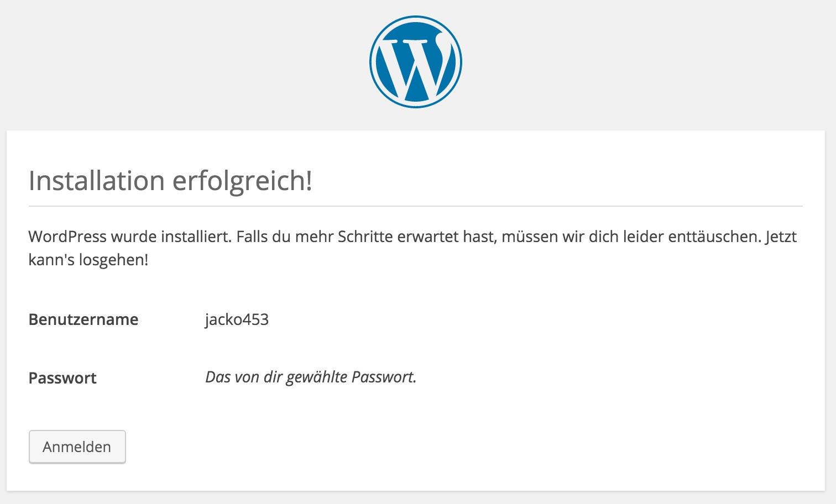Click the italic 'Das von dir gewählte Passwort.' text
This screenshot has width=836, height=504.
(311, 377)
